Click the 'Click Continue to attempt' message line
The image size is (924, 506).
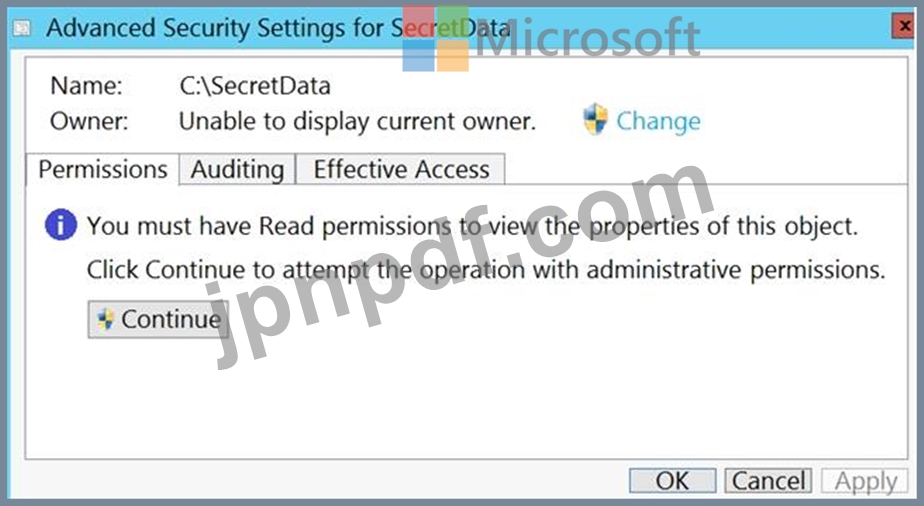click(486, 270)
